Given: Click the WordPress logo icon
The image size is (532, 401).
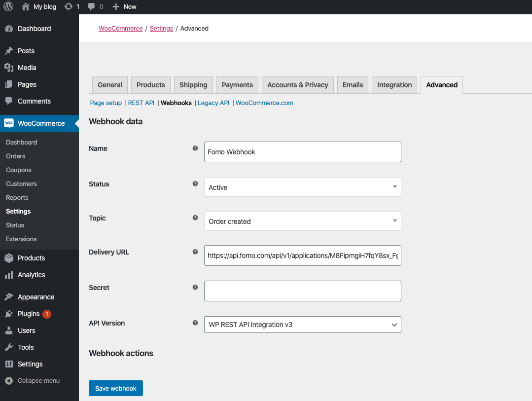Looking at the screenshot, I should (x=8, y=6).
